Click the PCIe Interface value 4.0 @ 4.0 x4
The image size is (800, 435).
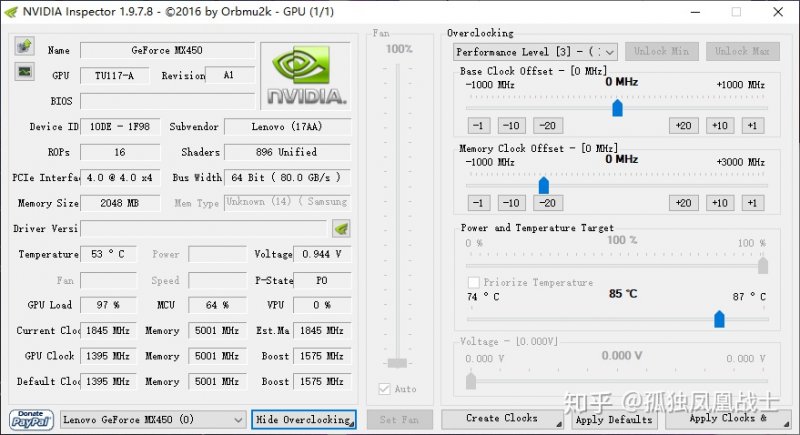(x=120, y=177)
